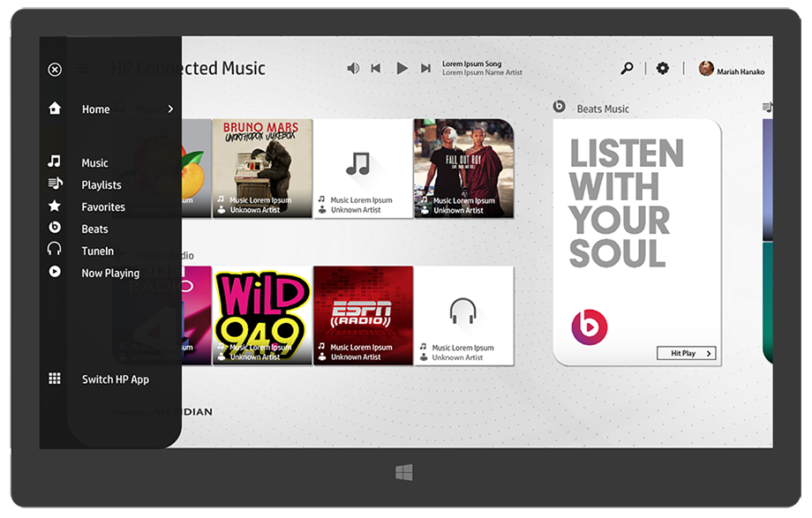
Task: Click the TuneIn headphones icon in the sidebar
Action: pyautogui.click(x=55, y=249)
